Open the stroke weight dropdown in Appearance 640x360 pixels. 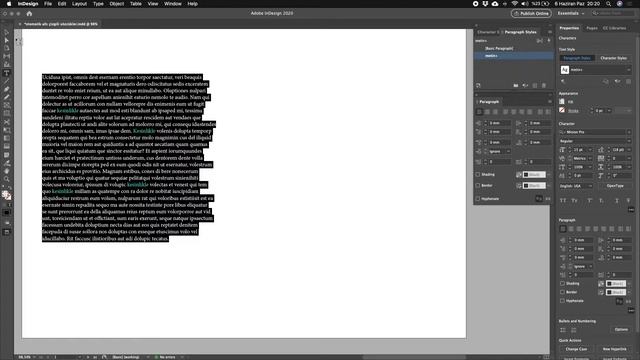pos(609,111)
